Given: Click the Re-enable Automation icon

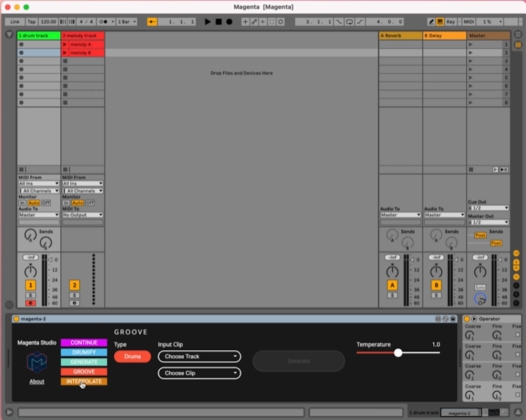Looking at the screenshot, I should pos(263,22).
